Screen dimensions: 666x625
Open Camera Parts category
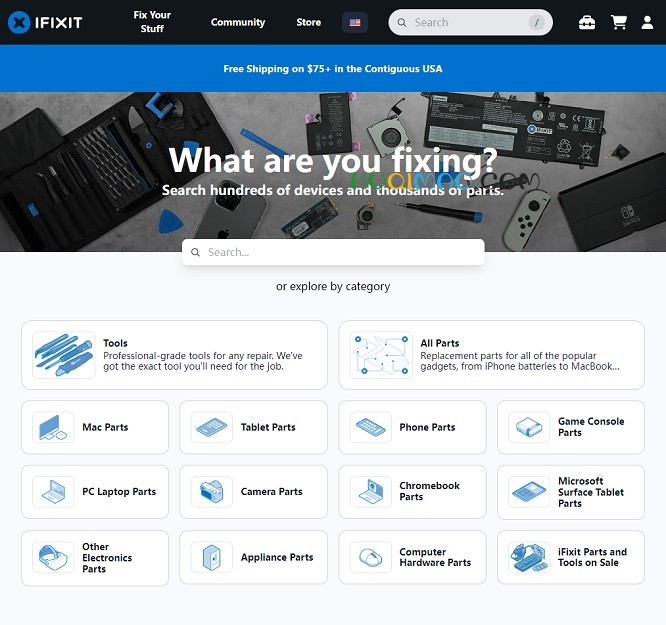tap(253, 492)
